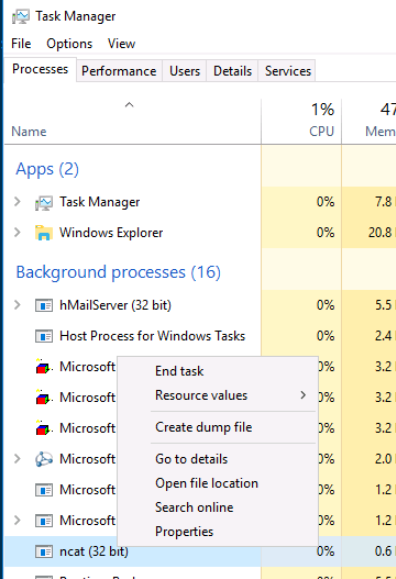396x579 pixels.
Task: Expand the Windows Explorer row
Action: pyautogui.click(x=17, y=232)
